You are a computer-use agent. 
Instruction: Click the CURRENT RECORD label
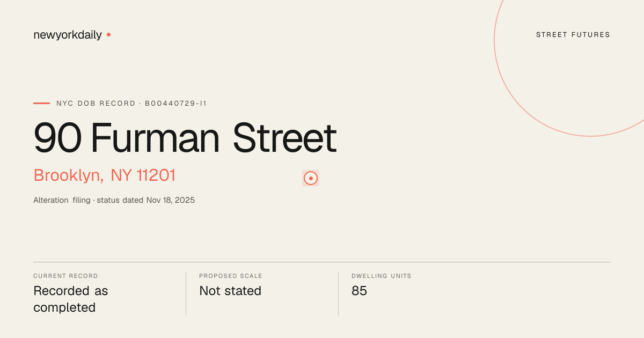(x=65, y=276)
